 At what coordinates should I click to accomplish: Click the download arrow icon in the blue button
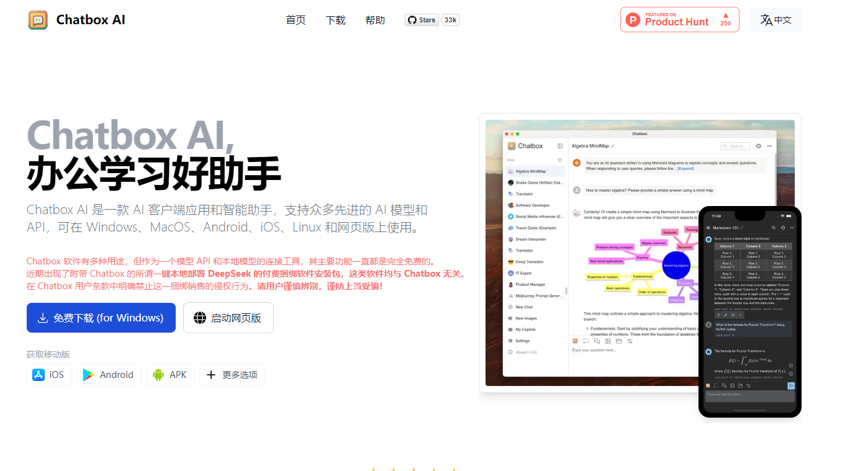coord(43,318)
